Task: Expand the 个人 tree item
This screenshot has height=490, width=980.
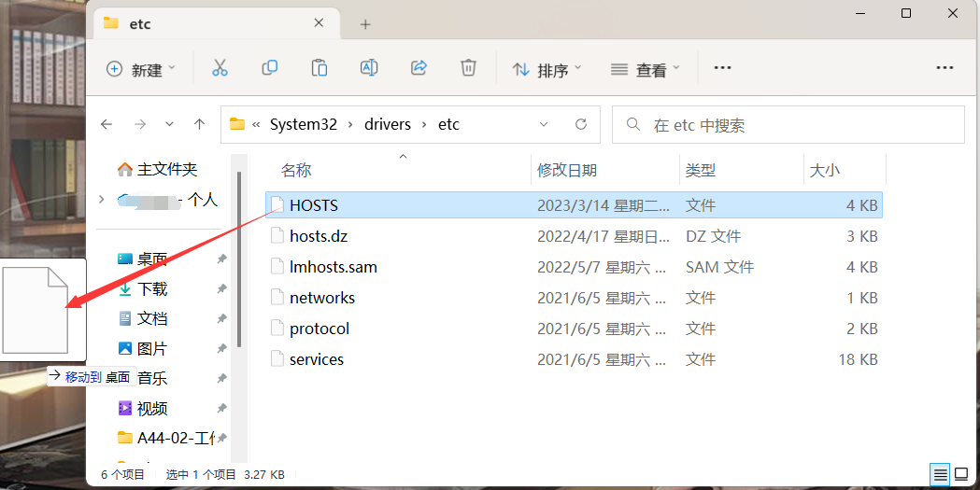Action: point(102,199)
